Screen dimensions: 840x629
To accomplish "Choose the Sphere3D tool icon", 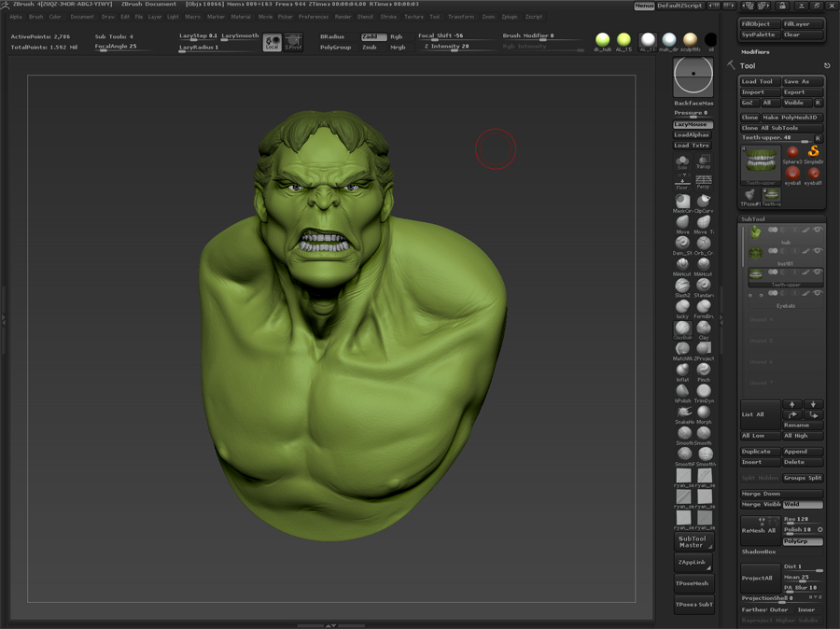I will tap(792, 154).
